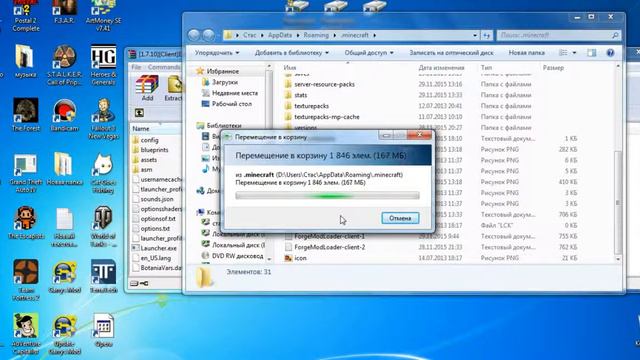The height and width of the screenshot is (360, 640).
Task: Select Библиотеки in the navigation pane
Action: [x=224, y=125]
